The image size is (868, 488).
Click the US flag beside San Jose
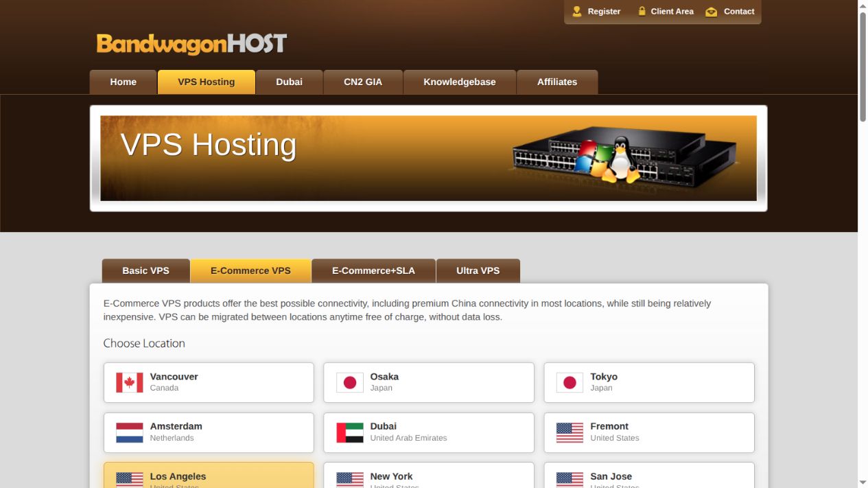570,480
